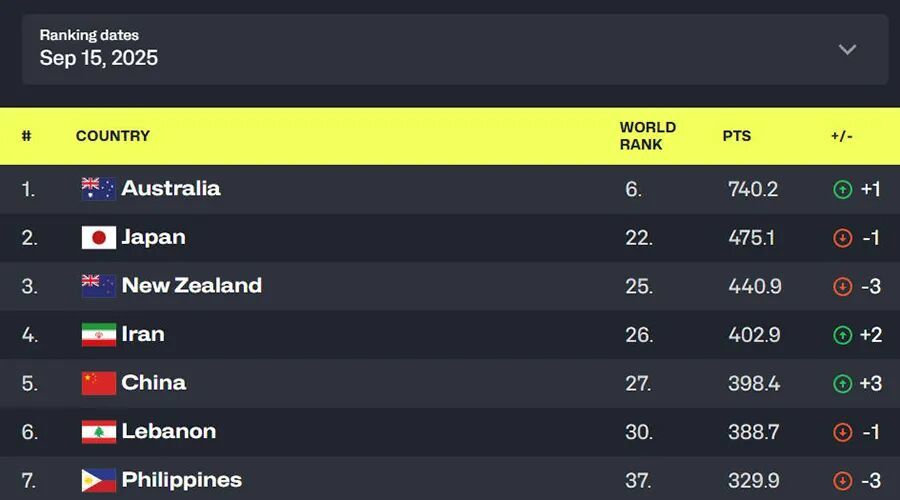
Task: Open the Philippines team link
Action: pos(181,480)
